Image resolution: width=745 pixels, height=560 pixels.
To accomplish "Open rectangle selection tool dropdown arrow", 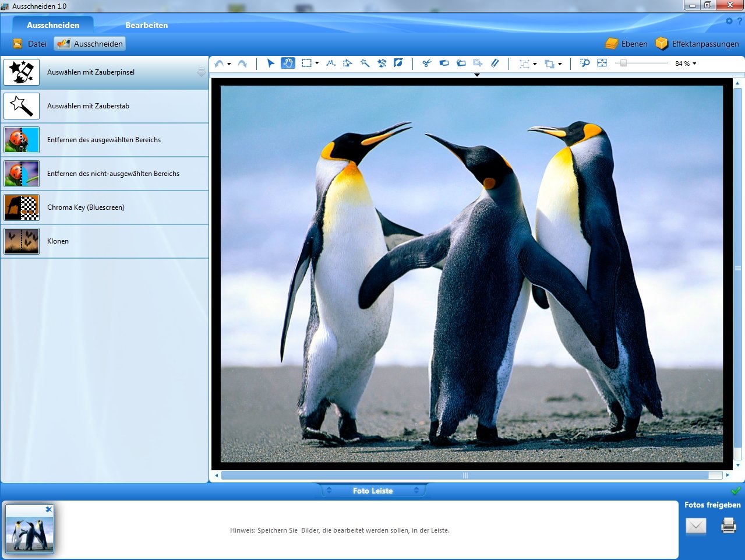I will pos(317,64).
